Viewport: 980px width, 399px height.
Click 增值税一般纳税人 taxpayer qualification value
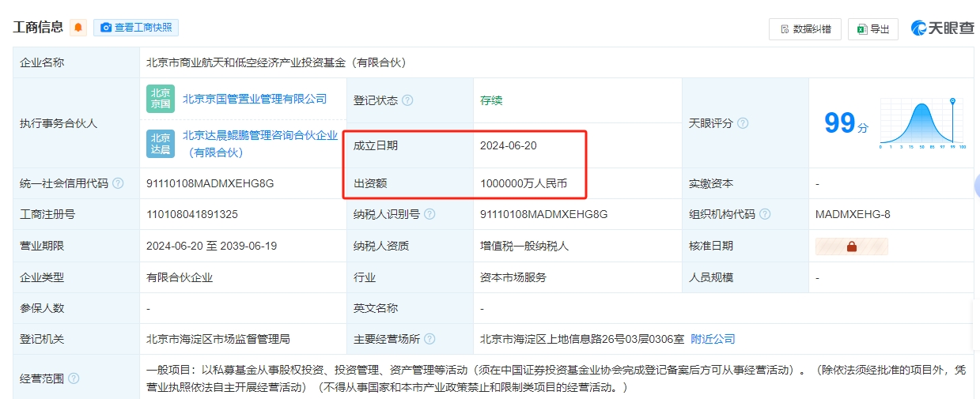click(x=524, y=246)
